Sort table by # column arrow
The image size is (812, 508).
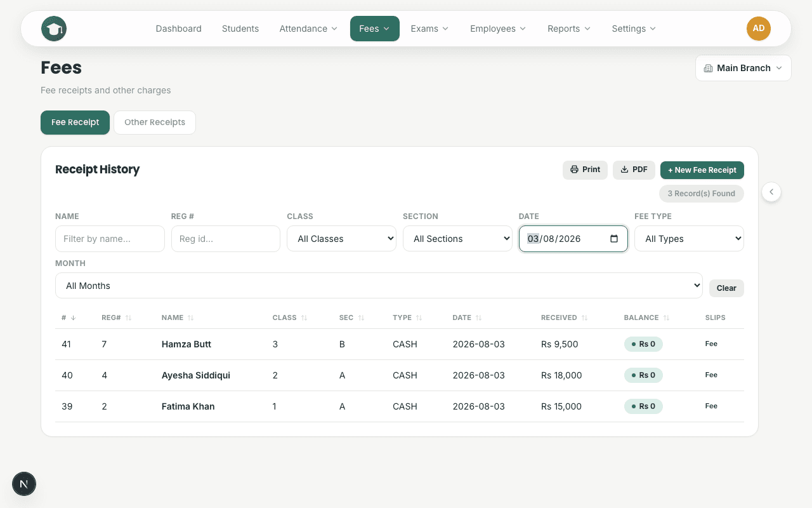[x=73, y=317]
